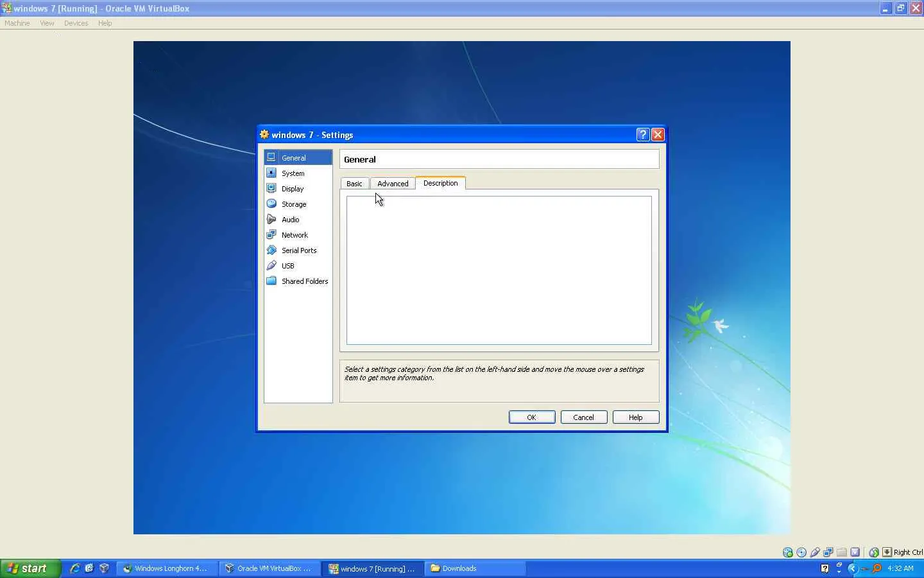Open the Windows Start menu
Viewport: 924px width, 578px height.
[30, 568]
